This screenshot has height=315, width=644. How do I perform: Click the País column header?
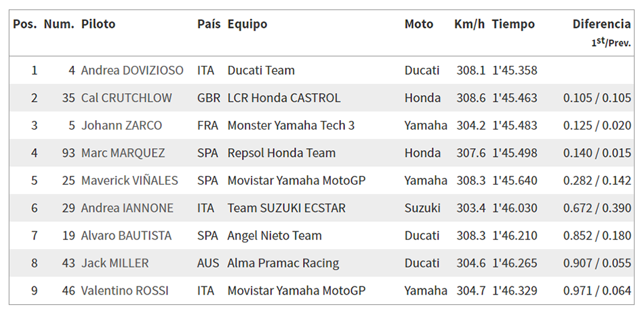pyautogui.click(x=209, y=24)
